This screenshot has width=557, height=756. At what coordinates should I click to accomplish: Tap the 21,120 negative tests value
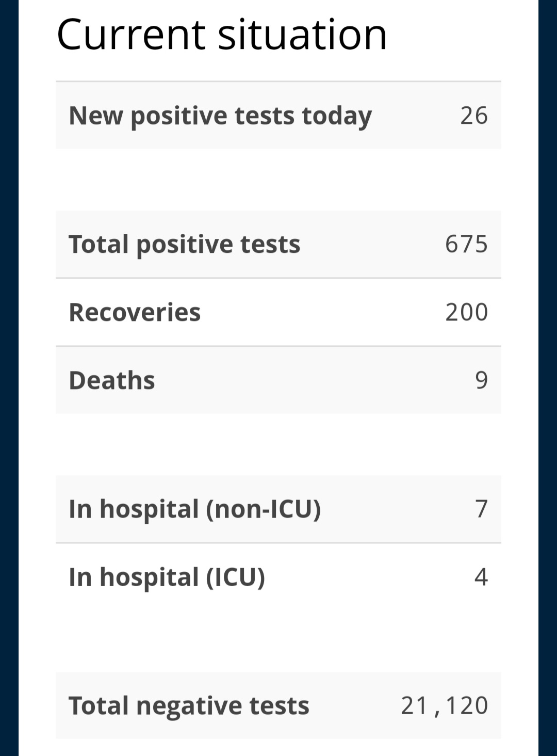(x=445, y=705)
